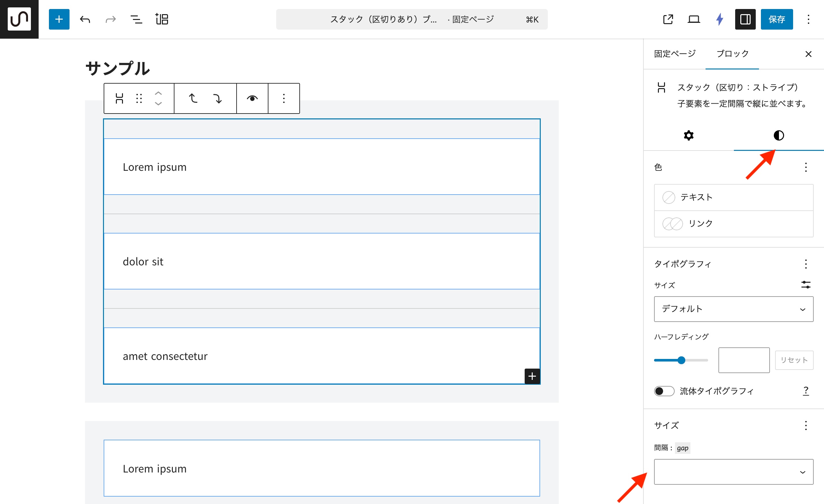Click the block inserter plus button

click(59, 19)
